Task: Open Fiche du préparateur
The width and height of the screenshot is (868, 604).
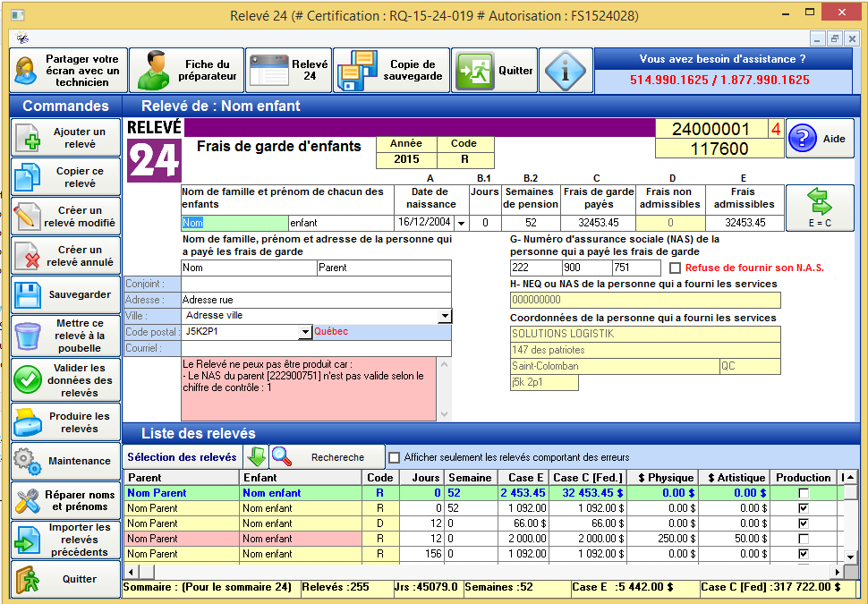Action: [x=186, y=71]
